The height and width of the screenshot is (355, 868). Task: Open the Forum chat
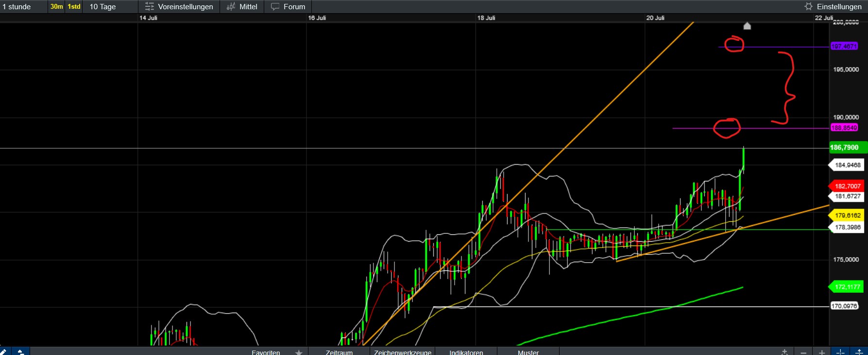pyautogui.click(x=288, y=7)
